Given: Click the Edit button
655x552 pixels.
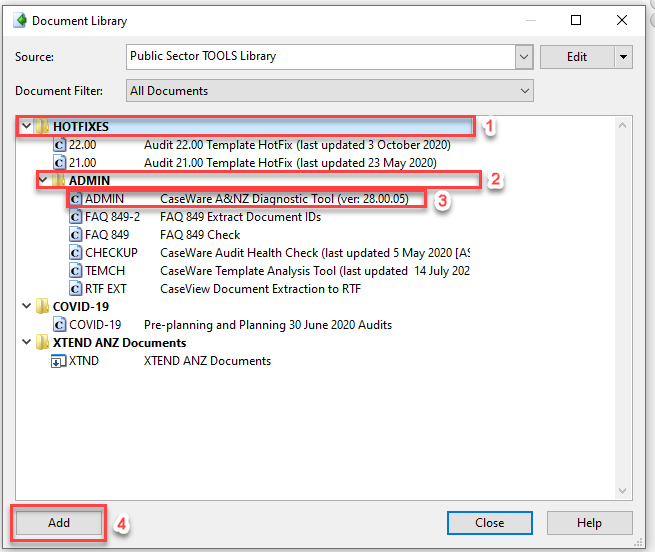Looking at the screenshot, I should tap(577, 56).
